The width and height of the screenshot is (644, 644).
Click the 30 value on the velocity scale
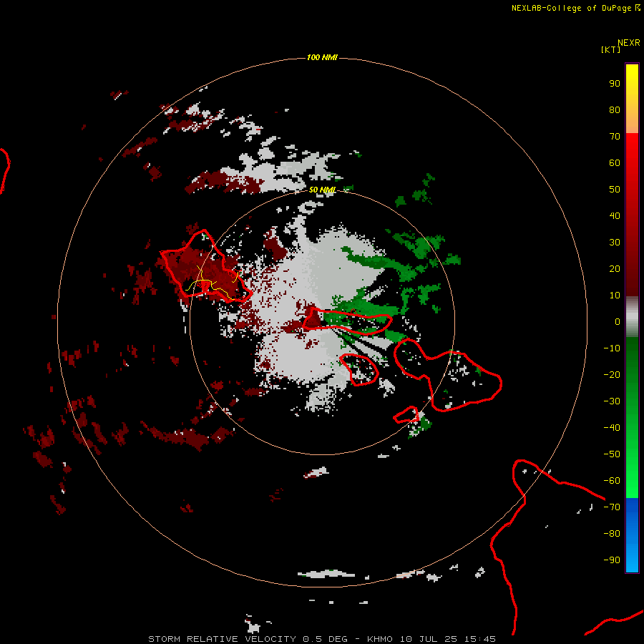coord(615,243)
